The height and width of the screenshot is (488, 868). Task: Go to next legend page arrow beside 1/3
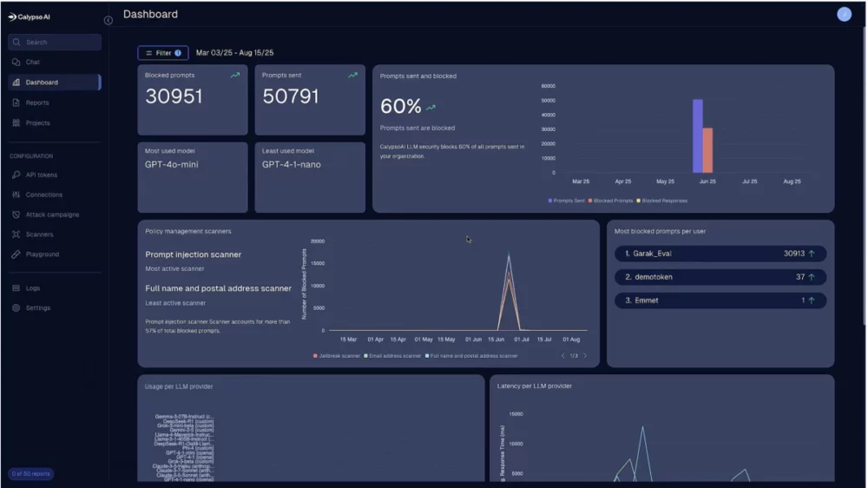pos(585,356)
